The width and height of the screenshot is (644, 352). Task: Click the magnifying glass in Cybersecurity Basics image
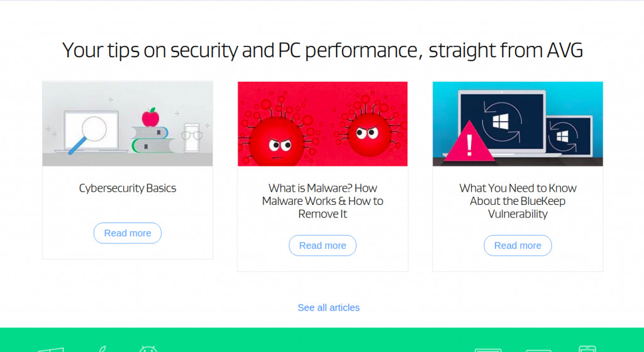[90, 133]
